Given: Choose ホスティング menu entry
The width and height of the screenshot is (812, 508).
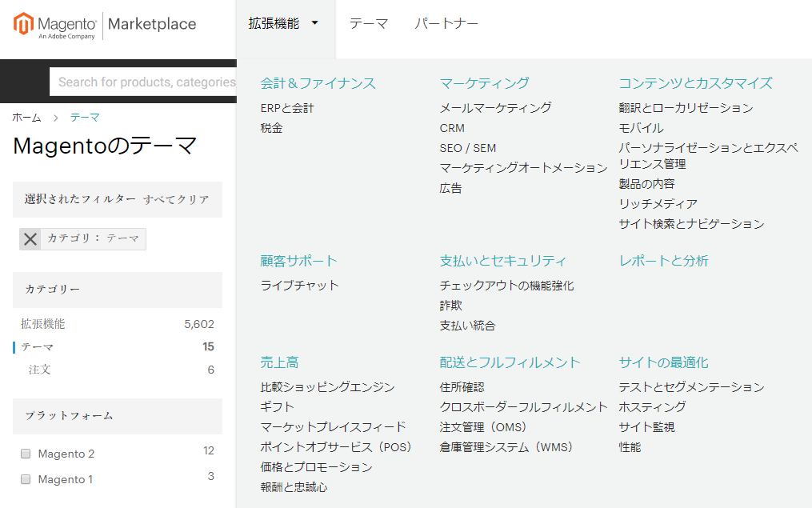Looking at the screenshot, I should click(653, 407).
